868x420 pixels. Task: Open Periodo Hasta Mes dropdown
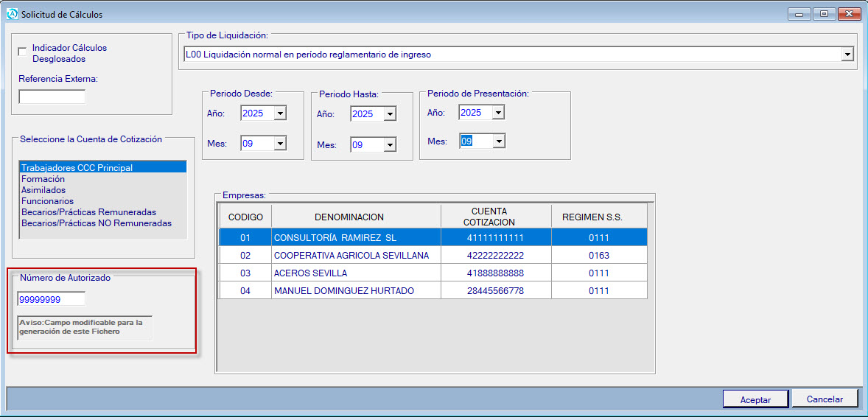click(390, 145)
